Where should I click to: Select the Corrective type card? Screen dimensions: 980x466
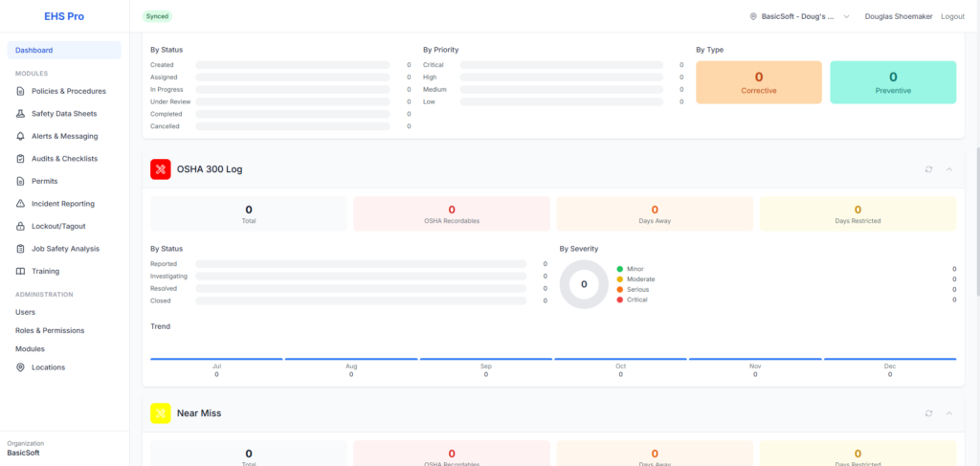[758, 82]
